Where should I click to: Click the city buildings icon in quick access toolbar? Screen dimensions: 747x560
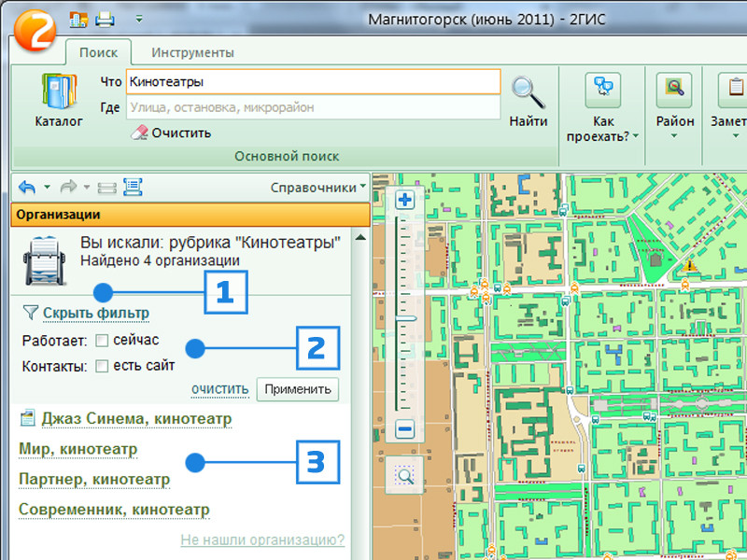[x=78, y=20]
